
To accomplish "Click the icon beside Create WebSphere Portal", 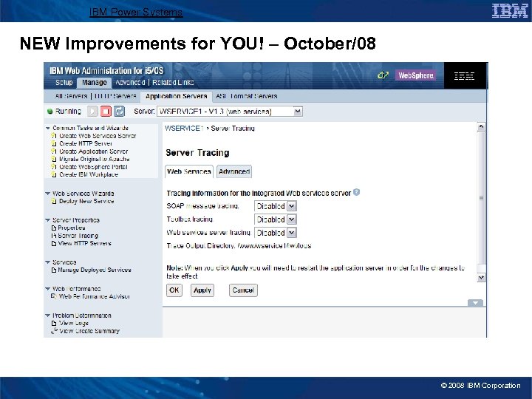I will tap(54, 166).
